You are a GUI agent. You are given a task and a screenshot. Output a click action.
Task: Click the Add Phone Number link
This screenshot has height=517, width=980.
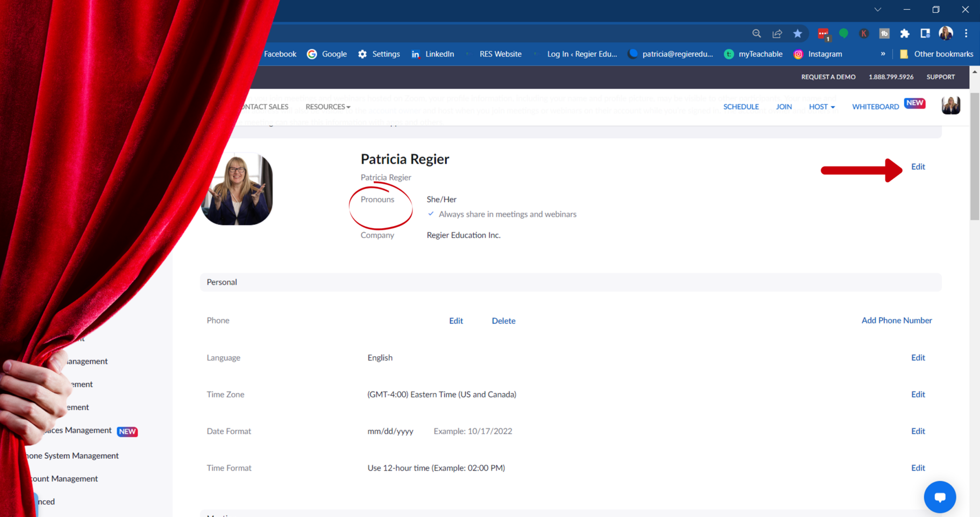coord(896,320)
